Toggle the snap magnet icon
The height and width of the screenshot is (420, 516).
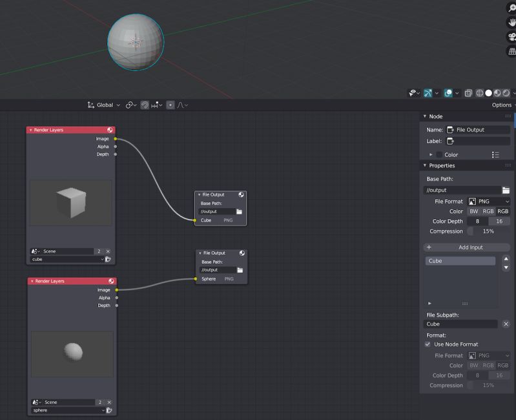click(145, 105)
